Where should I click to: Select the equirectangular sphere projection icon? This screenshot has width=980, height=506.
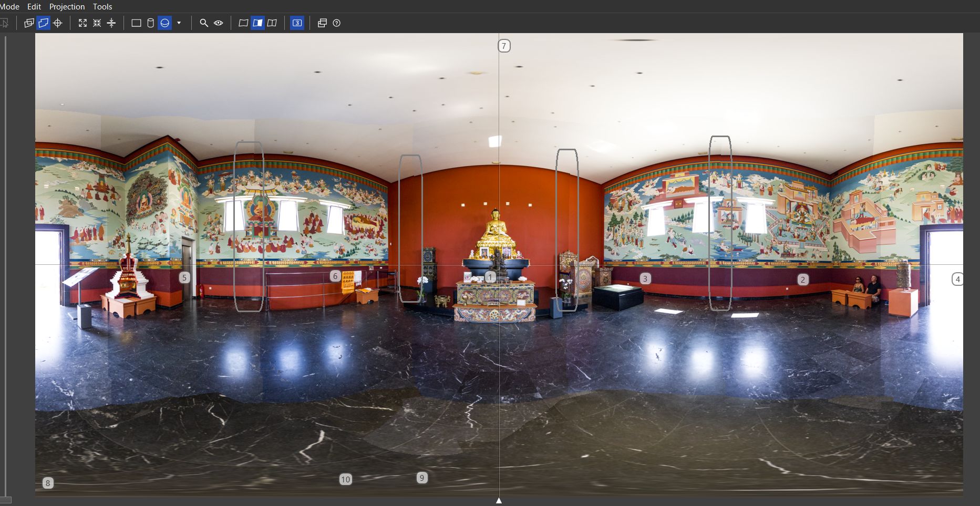tap(165, 23)
